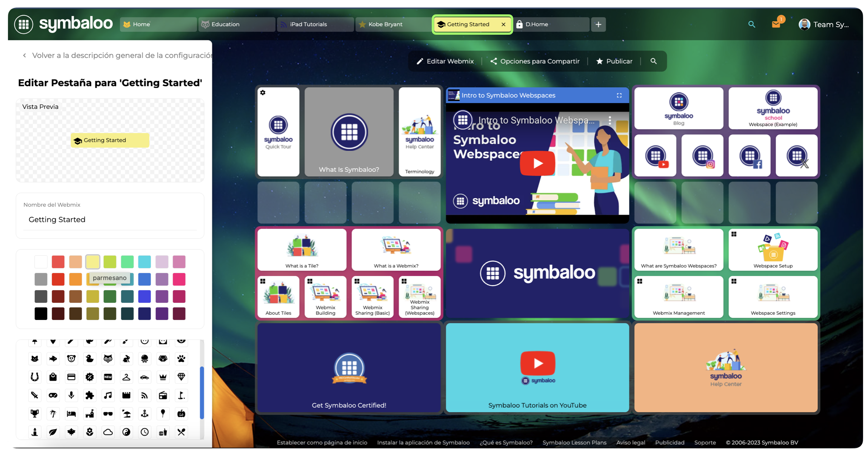The image size is (868, 454).
Task: Click the Publicar button
Action: pyautogui.click(x=614, y=61)
